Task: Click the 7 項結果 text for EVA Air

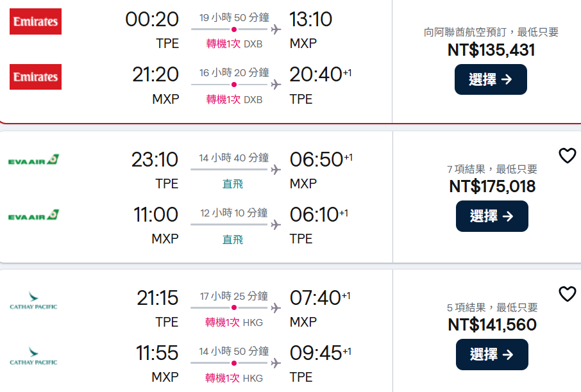Action: coord(492,170)
